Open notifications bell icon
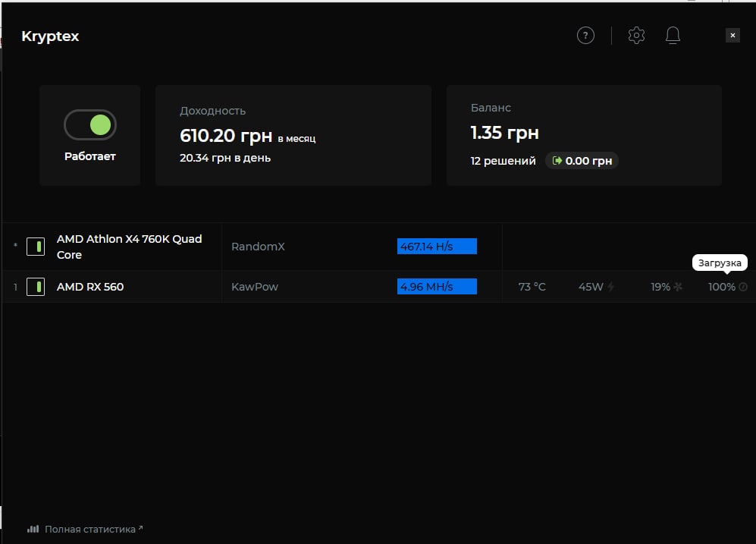Viewport: 756px width, 544px height. click(673, 35)
